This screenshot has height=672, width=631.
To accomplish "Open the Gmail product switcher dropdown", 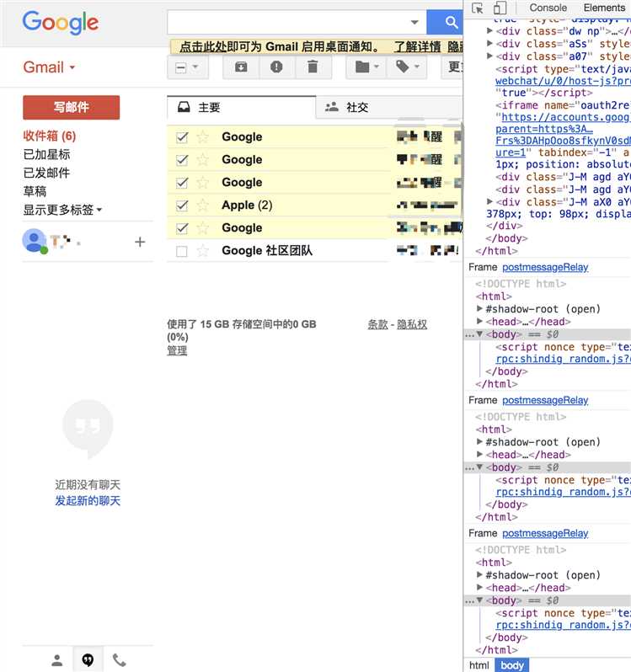I will click(x=49, y=67).
